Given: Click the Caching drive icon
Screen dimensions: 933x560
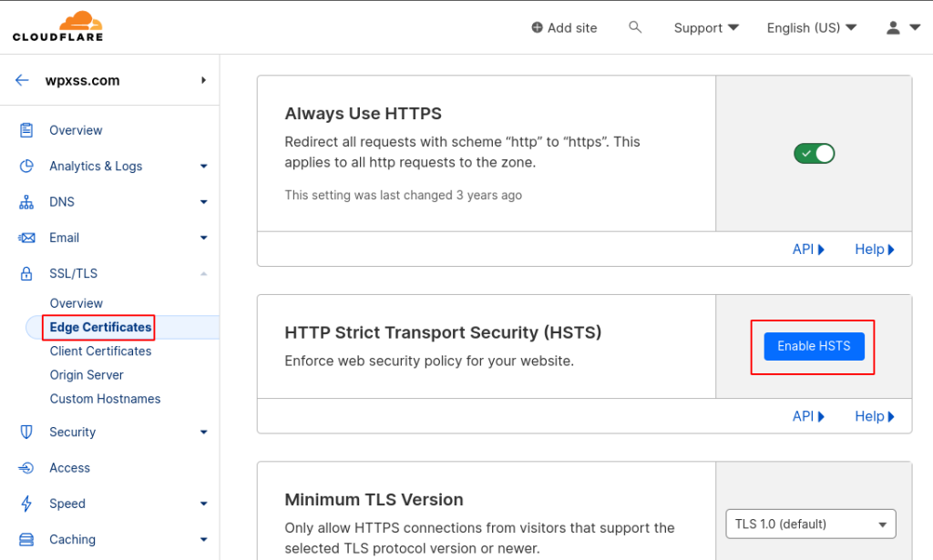Looking at the screenshot, I should coord(26,539).
